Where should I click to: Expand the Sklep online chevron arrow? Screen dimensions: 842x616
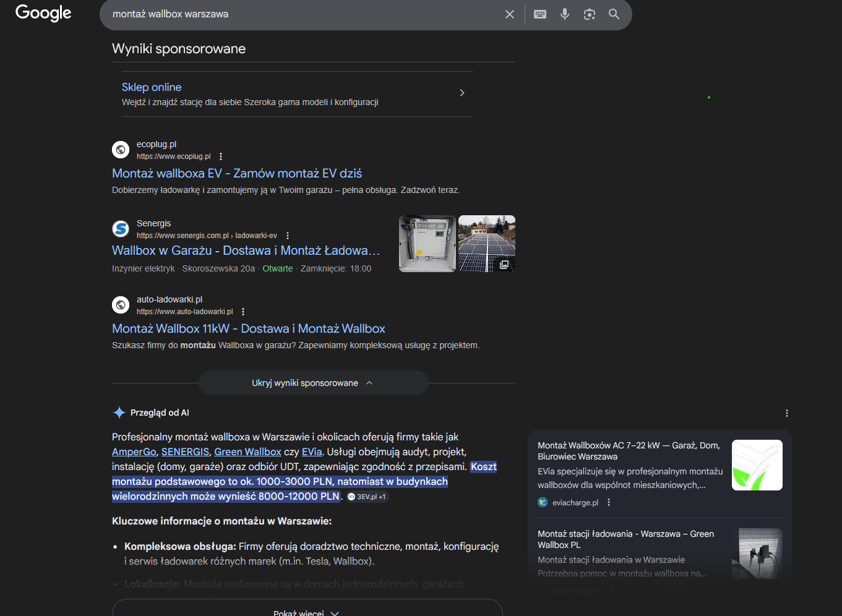pos(462,93)
